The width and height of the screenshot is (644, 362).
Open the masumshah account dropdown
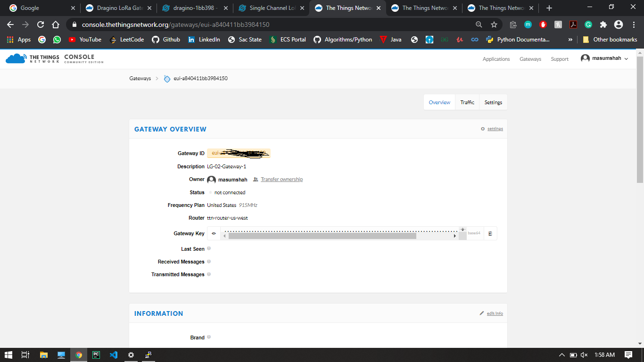point(605,58)
